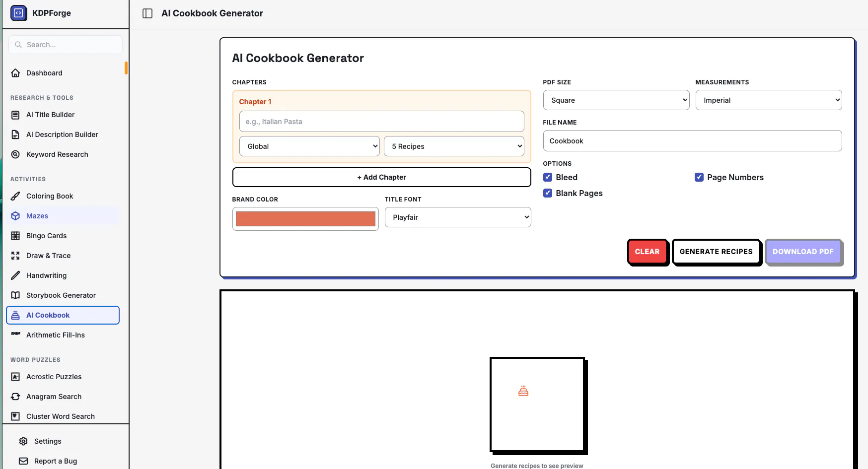Toggle the Bleed checkbox

548,177
